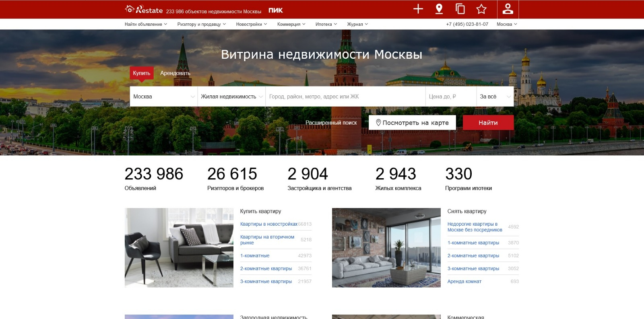Click 'Посмотреть на карте' button
Screen dimensions: 644x319
[x=412, y=123]
